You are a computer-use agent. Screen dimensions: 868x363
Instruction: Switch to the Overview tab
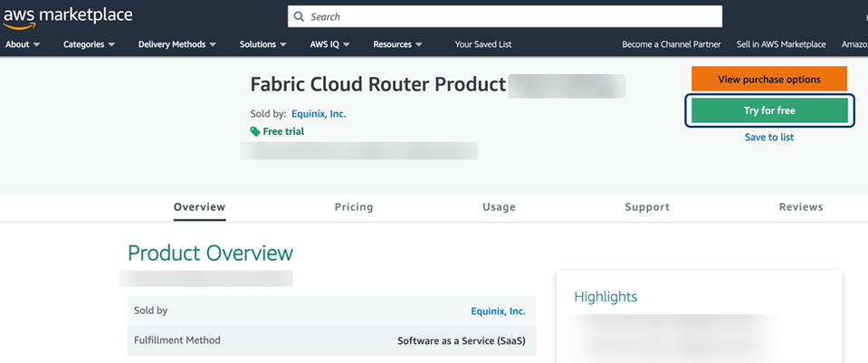point(200,207)
